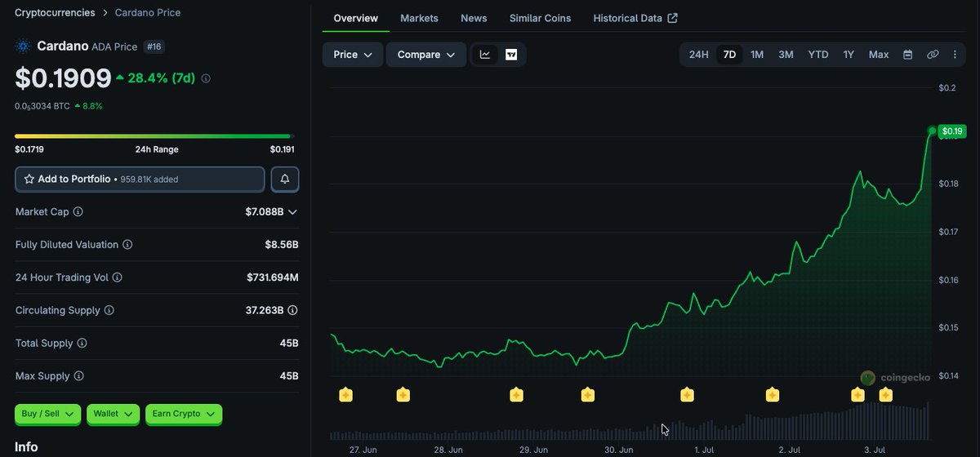The height and width of the screenshot is (457, 980).
Task: Click the 24 Hour Trading Vol info icon
Action: coord(118,277)
